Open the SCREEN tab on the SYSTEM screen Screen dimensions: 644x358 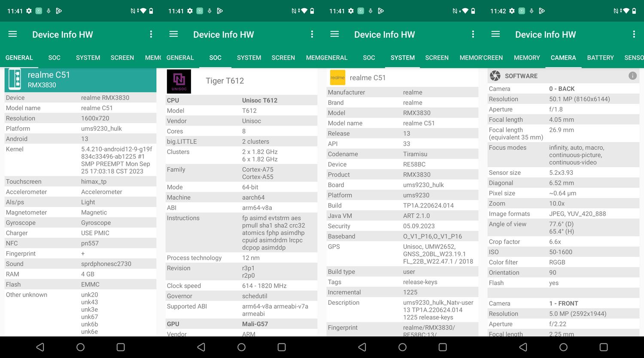tap(437, 57)
